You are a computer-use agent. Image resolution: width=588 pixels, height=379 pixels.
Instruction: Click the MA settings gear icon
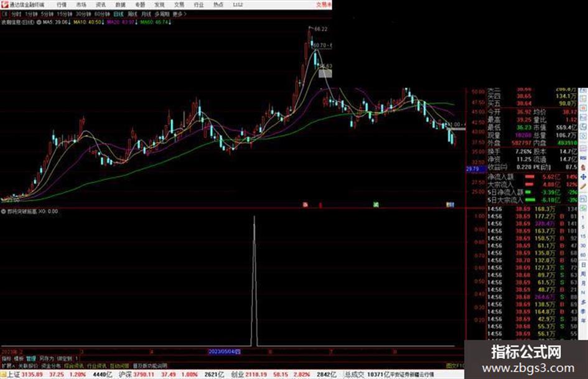click(39, 22)
